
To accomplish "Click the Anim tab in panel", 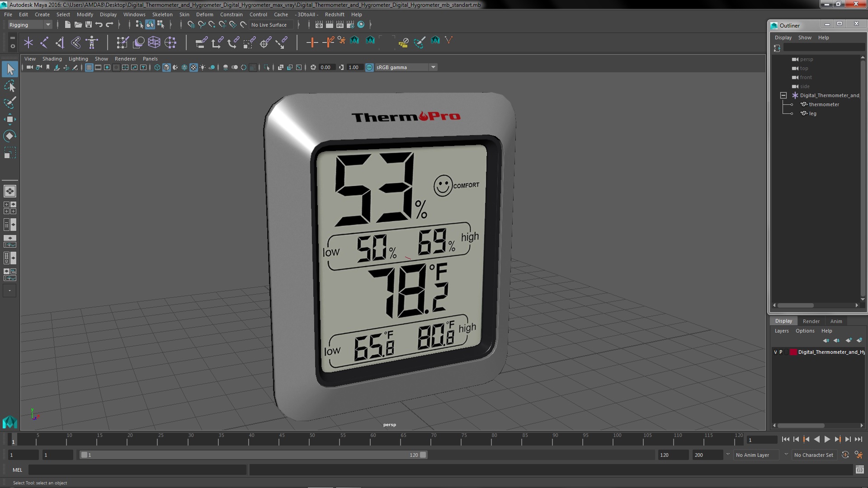I will point(836,320).
